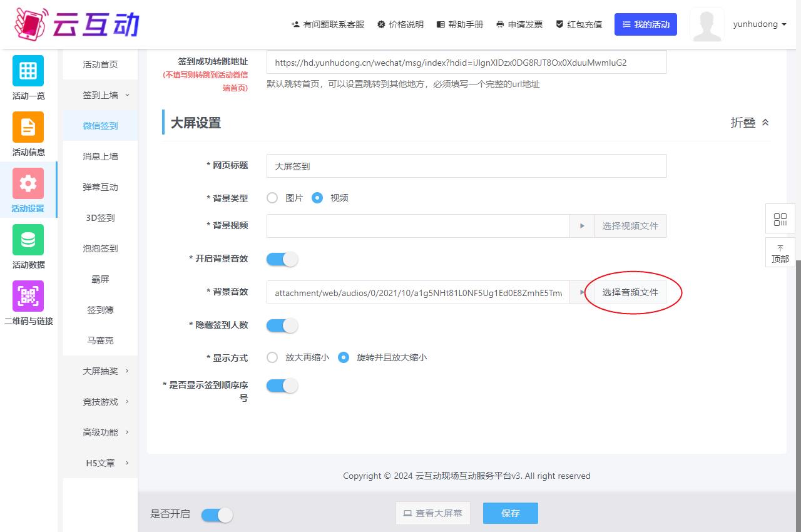Focus the 背景音效 path field

418,292
